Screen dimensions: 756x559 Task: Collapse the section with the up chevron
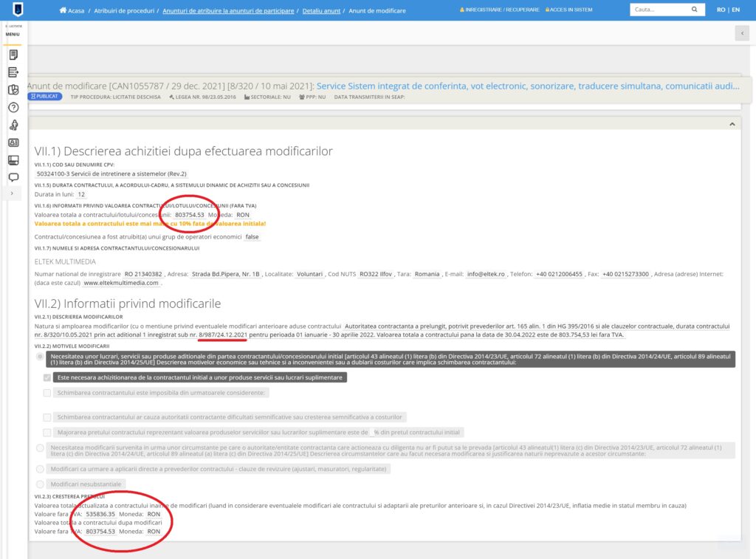click(x=732, y=124)
